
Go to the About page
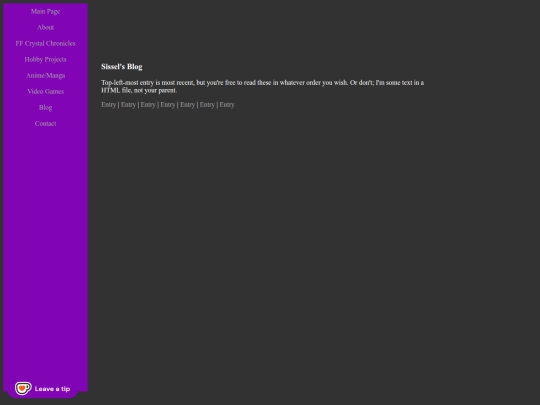[45, 27]
